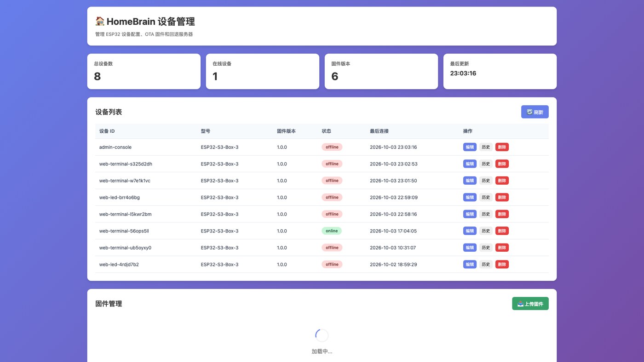Click timestamp 2026-10-02 18:59:29

(393, 265)
